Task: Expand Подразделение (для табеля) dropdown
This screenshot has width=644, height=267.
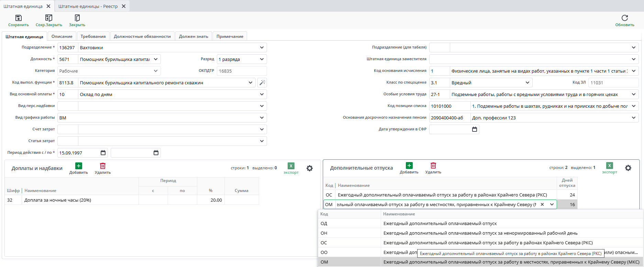Action: point(634,47)
